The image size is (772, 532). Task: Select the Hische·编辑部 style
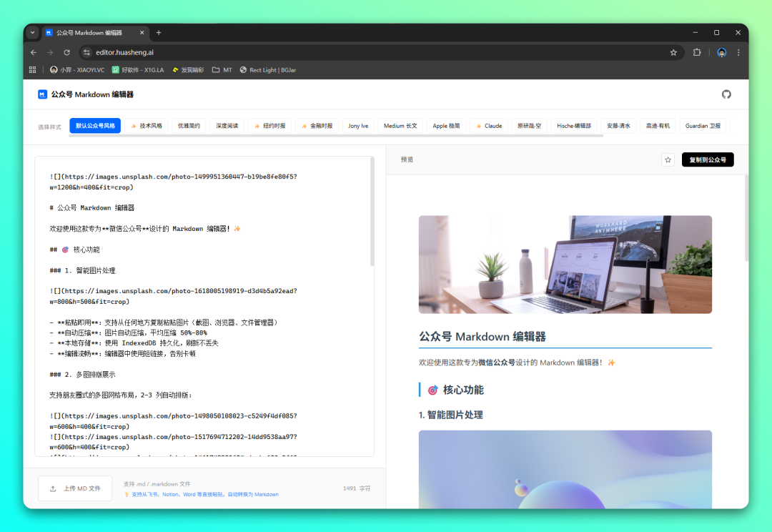(x=574, y=126)
